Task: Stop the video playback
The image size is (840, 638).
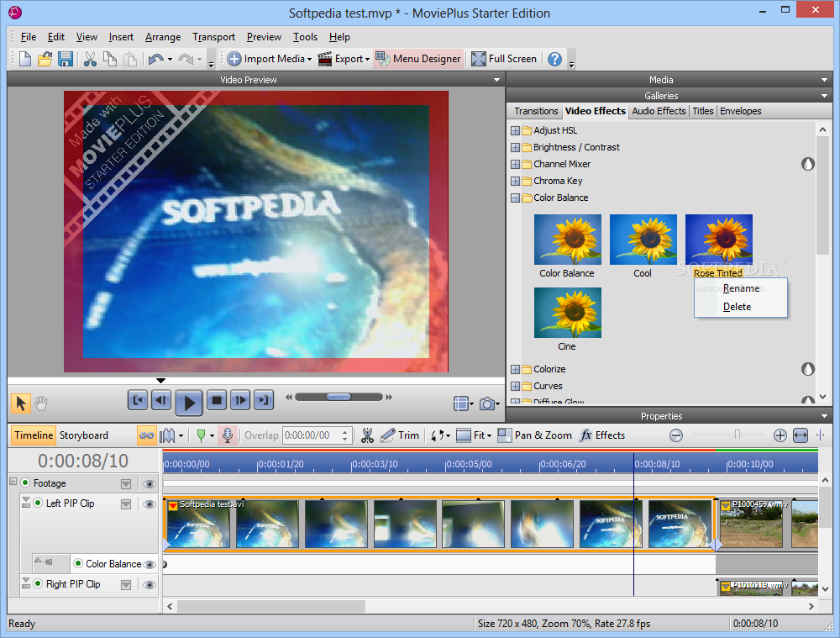Action: point(217,400)
